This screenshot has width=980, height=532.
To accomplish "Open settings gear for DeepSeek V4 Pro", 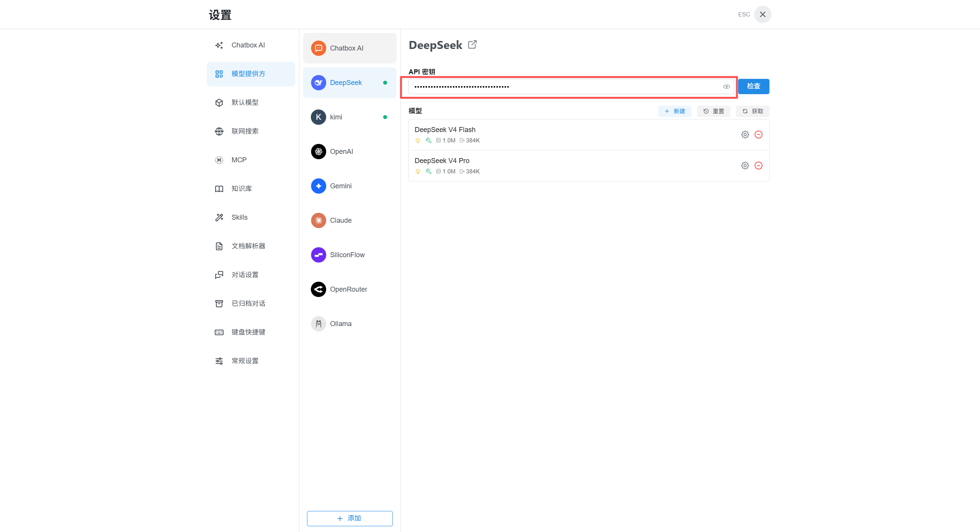I will click(745, 166).
